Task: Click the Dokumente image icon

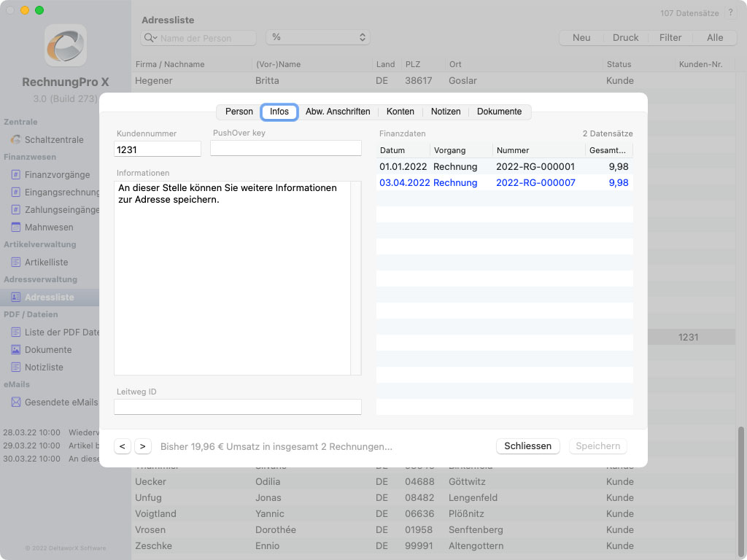Action: coord(15,349)
